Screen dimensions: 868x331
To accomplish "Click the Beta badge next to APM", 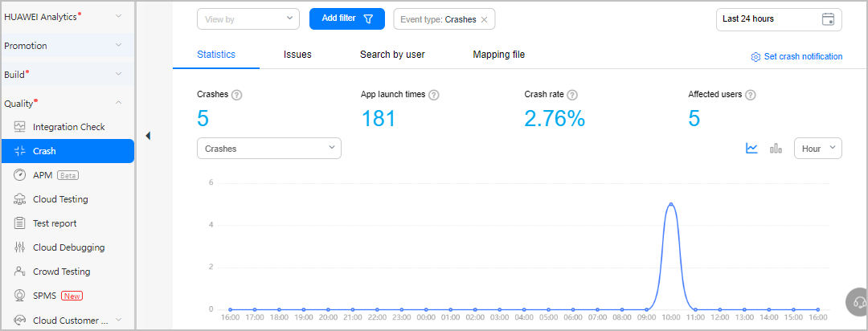I will 68,175.
